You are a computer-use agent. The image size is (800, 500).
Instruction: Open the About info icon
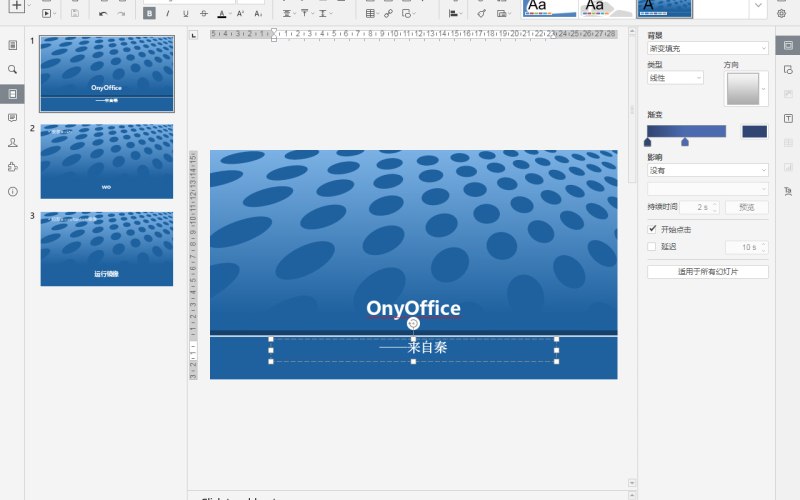click(x=13, y=191)
